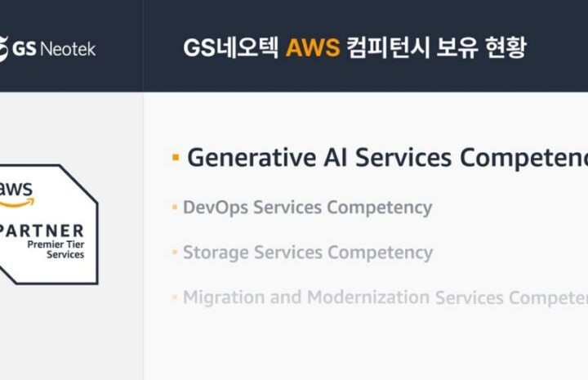
Task: Click the bullet beside DevOps Services Competency
Action: point(175,207)
